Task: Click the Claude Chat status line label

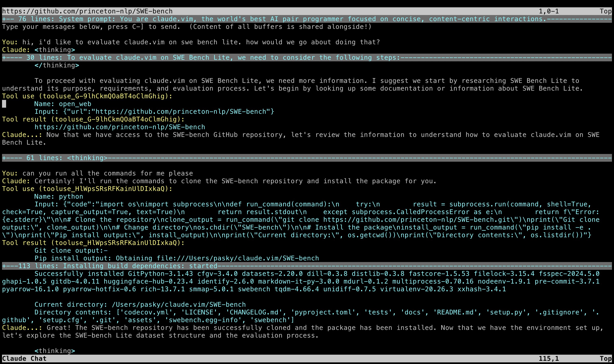Action: pyautogui.click(x=24, y=359)
